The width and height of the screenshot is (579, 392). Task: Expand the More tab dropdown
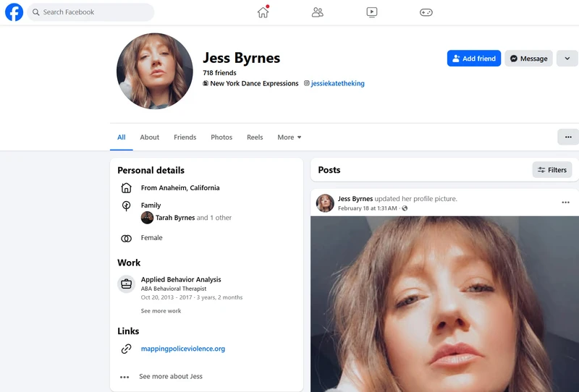pos(289,137)
